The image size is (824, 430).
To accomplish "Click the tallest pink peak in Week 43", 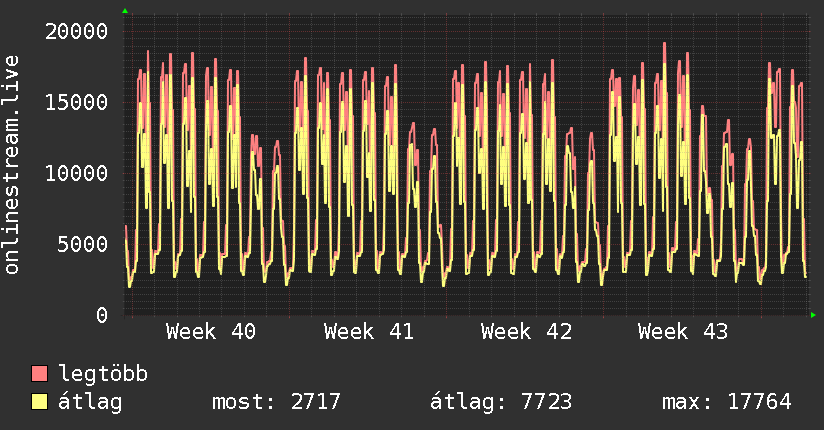I will [x=665, y=44].
